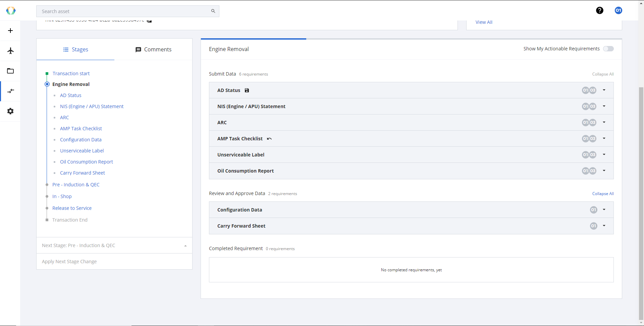Click Apply Next Stage Change button
The height and width of the screenshot is (326, 644).
[x=114, y=262]
